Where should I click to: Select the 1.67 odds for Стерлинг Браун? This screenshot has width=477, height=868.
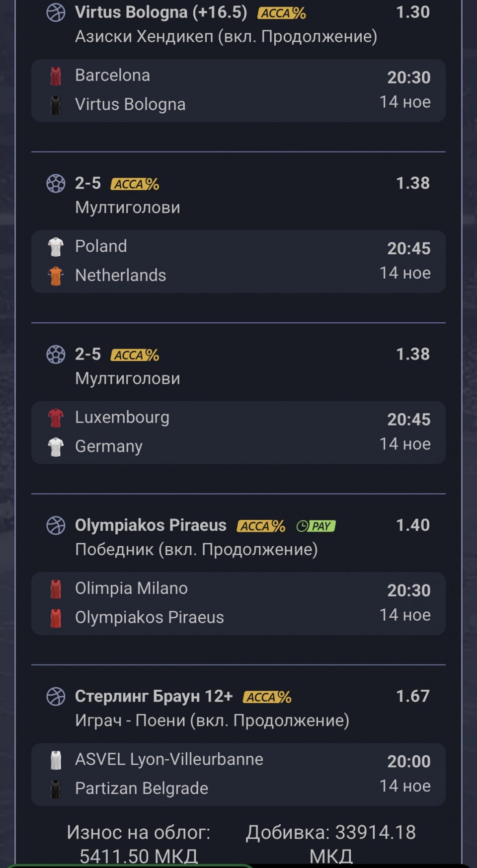(412, 696)
